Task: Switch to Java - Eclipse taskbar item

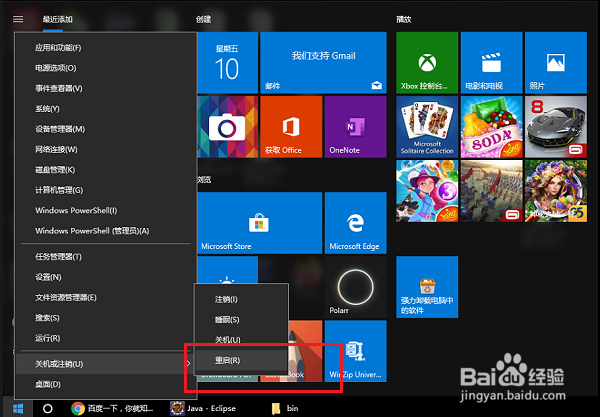Action: [203, 409]
